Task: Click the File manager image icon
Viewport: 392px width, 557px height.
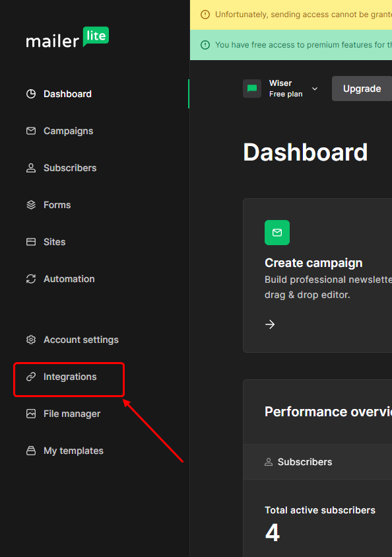Action: point(31,414)
